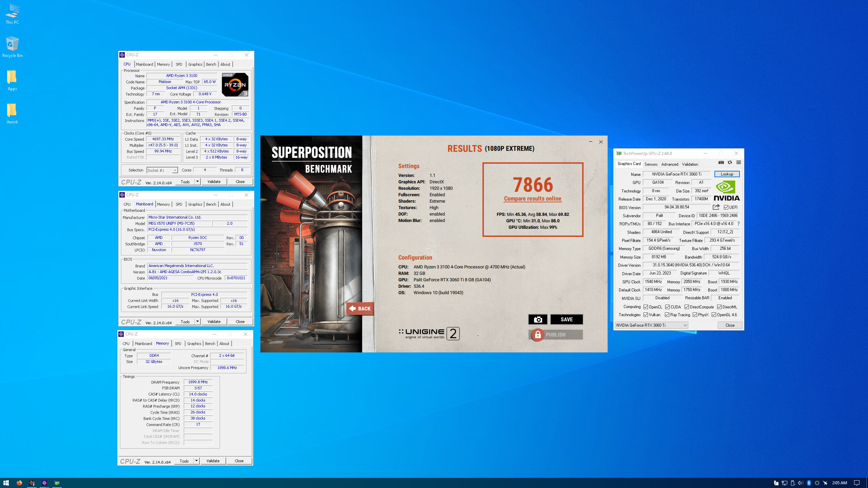The height and width of the screenshot is (488, 868).
Task: Click the NVIDIA logo in GPU-Z
Action: 727,191
